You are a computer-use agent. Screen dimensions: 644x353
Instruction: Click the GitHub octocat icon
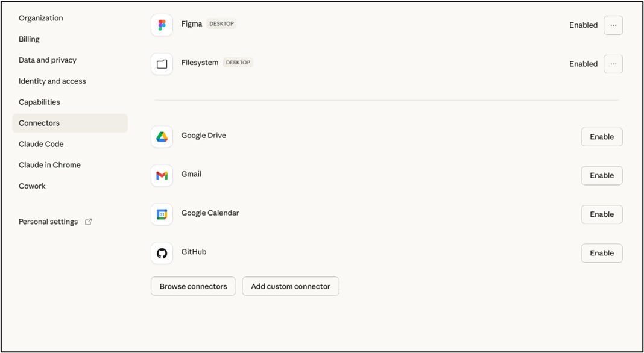(162, 253)
